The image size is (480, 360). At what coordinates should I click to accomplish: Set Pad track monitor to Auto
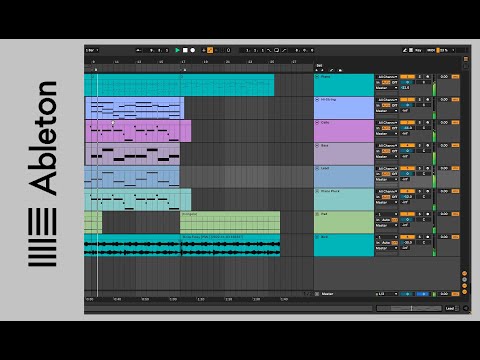[x=386, y=220]
